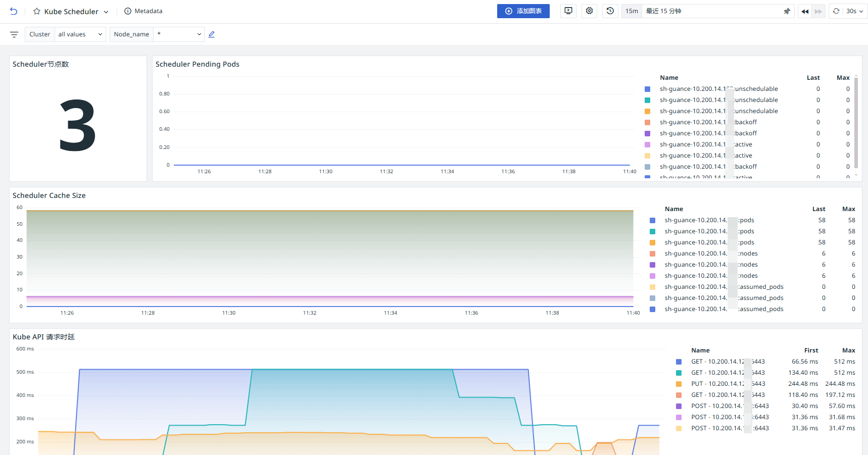
Task: Click the 最近 15 分钟 time range field
Action: click(711, 11)
